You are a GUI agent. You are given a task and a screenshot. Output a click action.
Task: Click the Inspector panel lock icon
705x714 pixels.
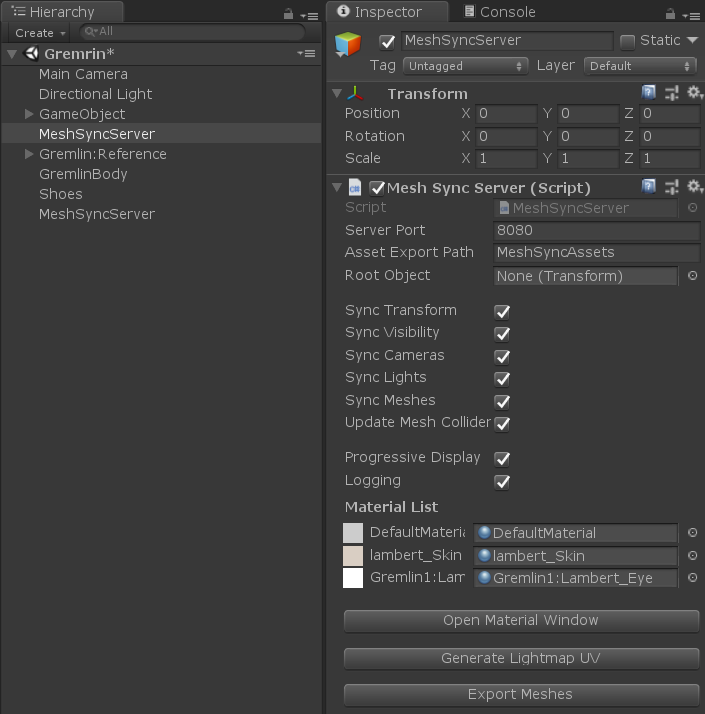point(670,14)
